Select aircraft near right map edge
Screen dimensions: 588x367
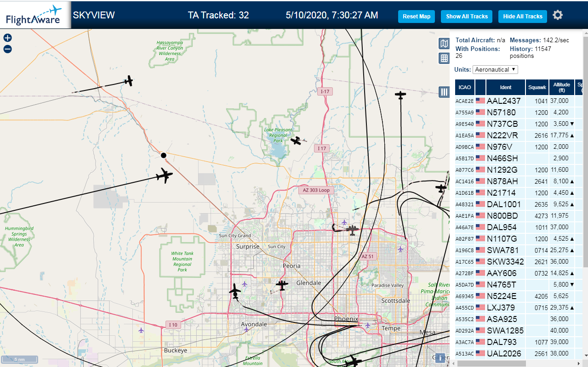(441, 188)
